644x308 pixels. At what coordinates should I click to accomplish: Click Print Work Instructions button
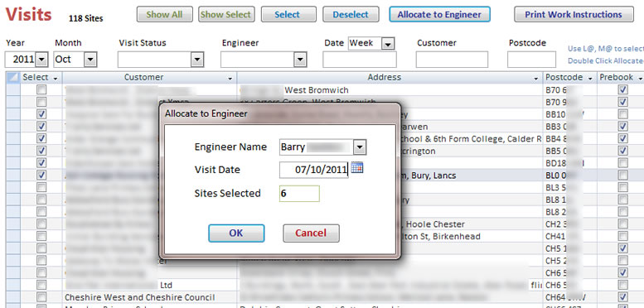[574, 14]
